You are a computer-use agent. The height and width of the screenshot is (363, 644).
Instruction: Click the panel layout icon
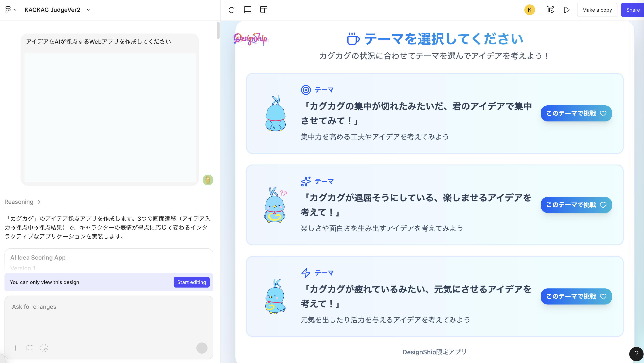tap(247, 10)
